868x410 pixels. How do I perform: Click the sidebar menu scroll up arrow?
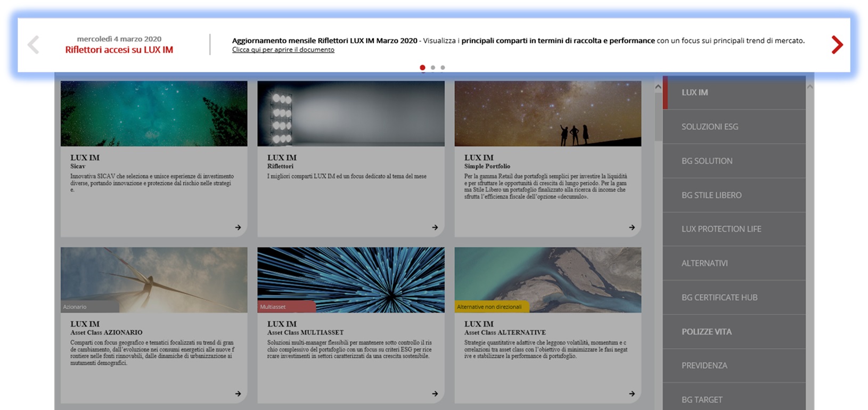click(810, 86)
